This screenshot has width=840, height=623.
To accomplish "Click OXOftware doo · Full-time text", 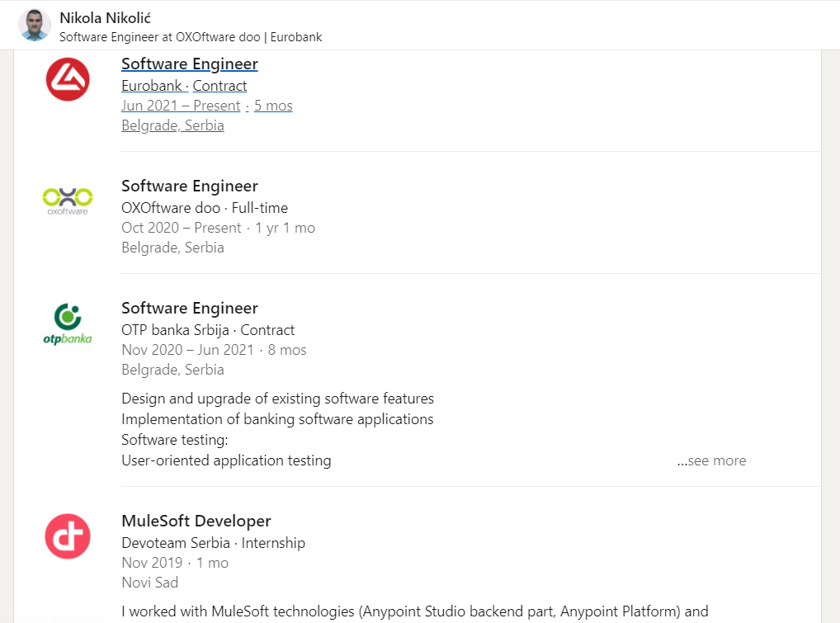I will (205, 208).
